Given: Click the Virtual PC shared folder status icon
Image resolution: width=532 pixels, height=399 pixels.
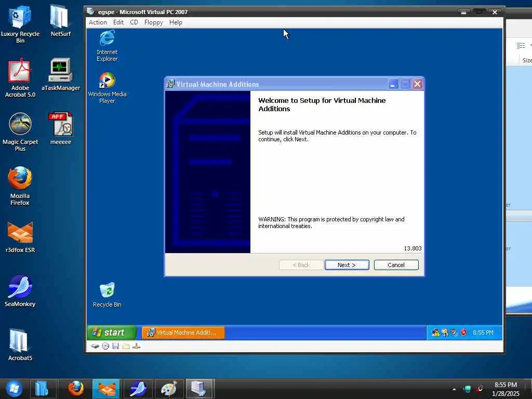Looking at the screenshot, I should pos(126,346).
